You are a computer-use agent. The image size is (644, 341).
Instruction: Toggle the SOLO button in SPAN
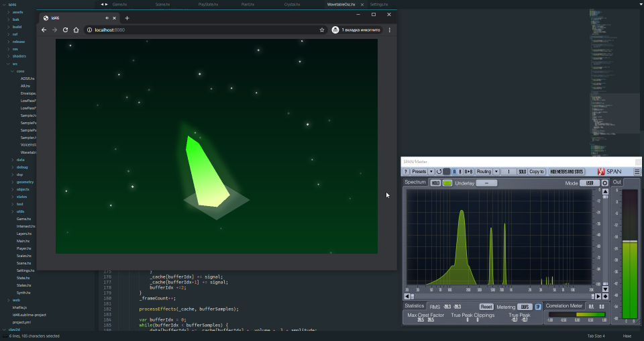pos(522,172)
